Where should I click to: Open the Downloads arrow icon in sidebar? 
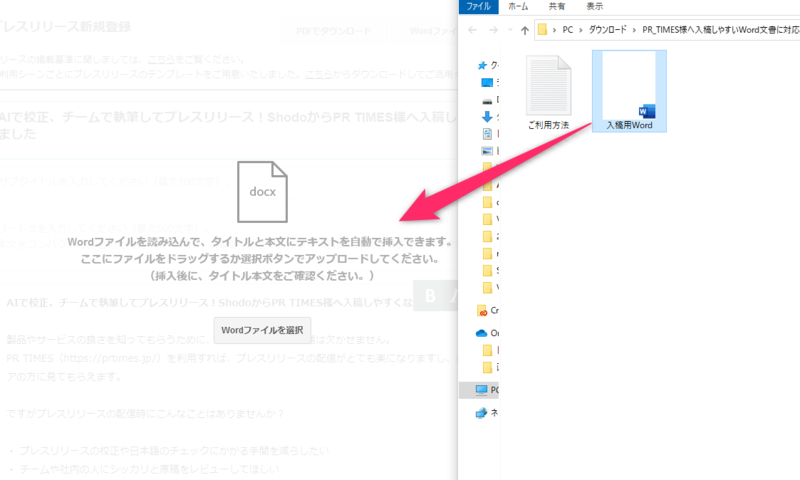click(x=487, y=117)
